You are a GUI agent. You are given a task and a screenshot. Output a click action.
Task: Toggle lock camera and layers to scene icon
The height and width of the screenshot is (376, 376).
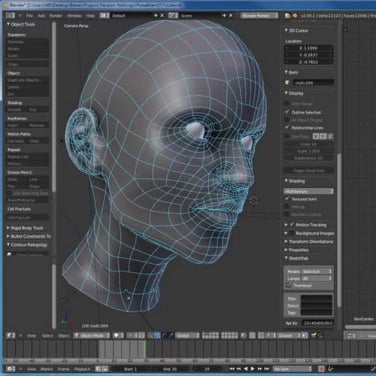(243, 336)
